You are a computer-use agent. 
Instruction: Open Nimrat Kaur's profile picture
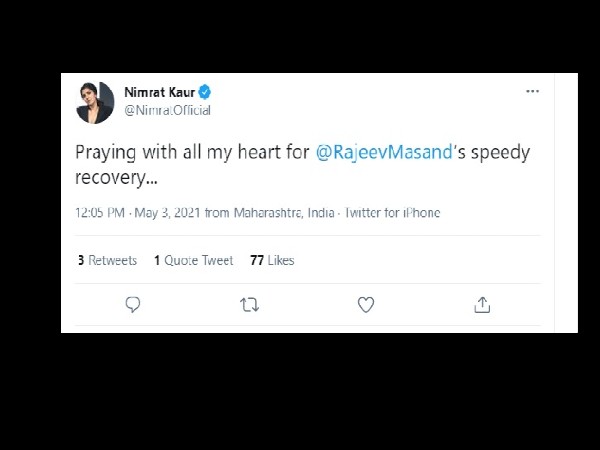click(x=96, y=102)
